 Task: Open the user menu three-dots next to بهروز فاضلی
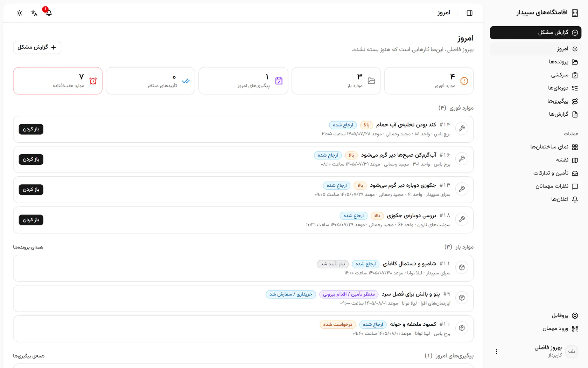coord(496,352)
